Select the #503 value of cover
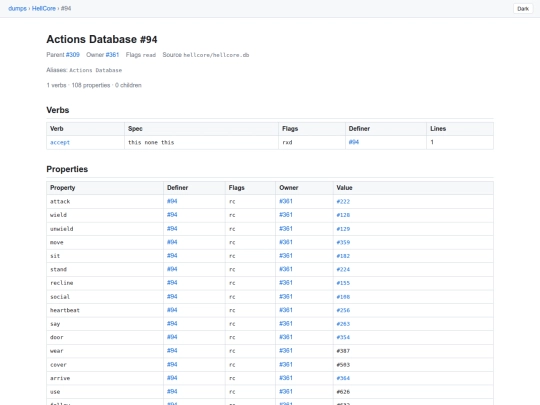 click(x=343, y=365)
